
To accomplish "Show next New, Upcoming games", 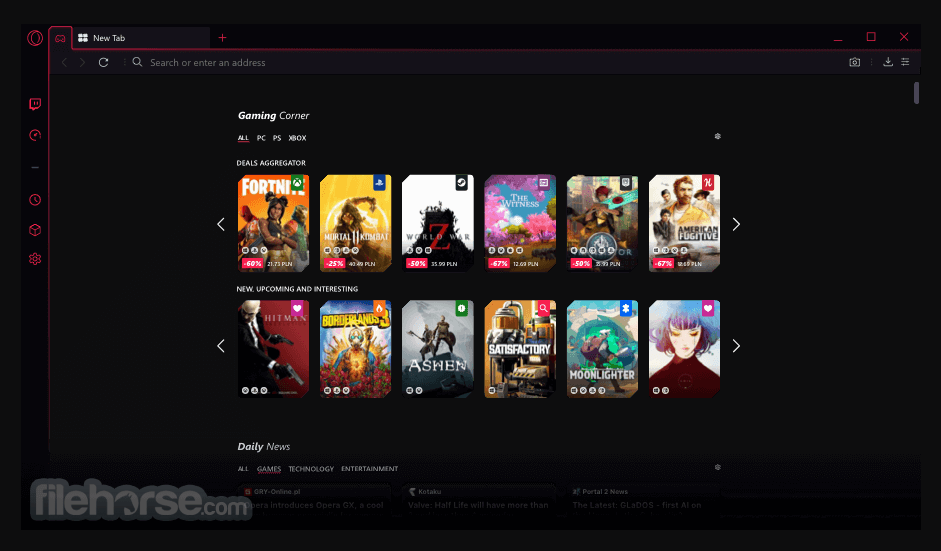I will pos(736,346).
